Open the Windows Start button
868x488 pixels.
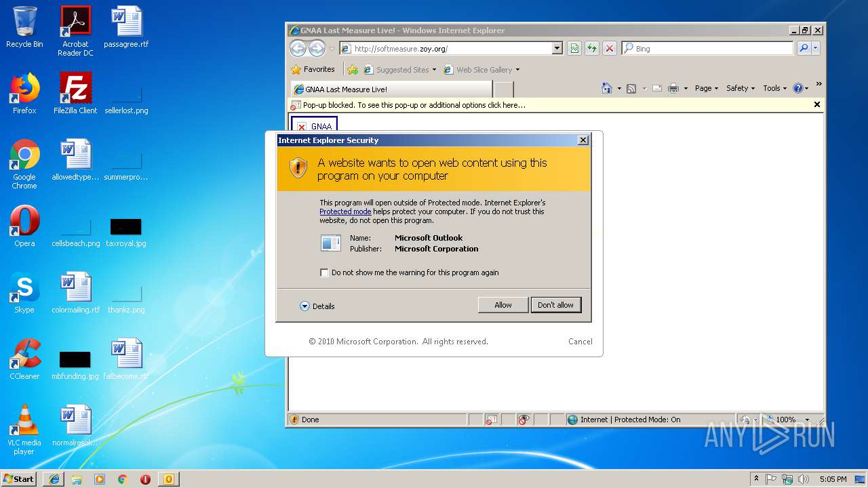19,479
